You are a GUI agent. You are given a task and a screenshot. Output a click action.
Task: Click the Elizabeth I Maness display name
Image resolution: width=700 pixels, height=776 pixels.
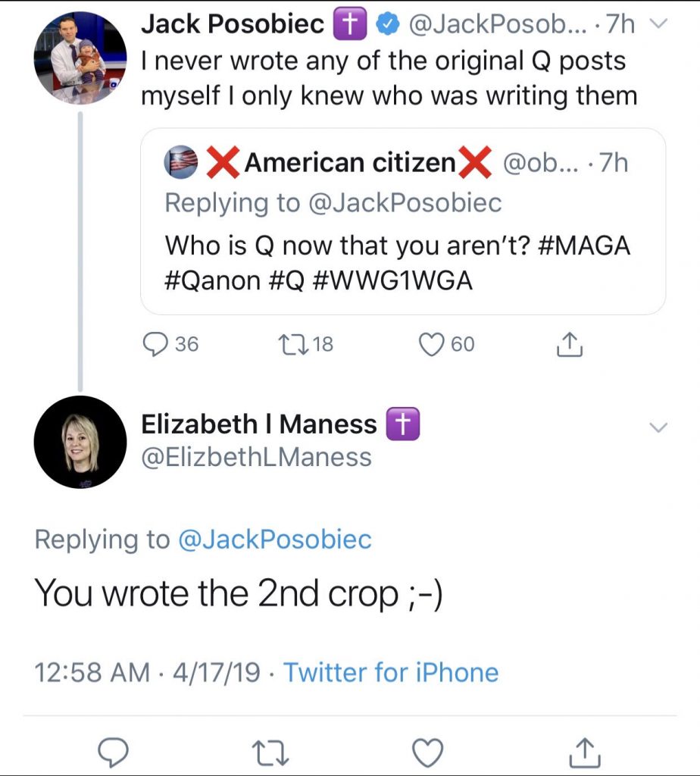click(259, 424)
